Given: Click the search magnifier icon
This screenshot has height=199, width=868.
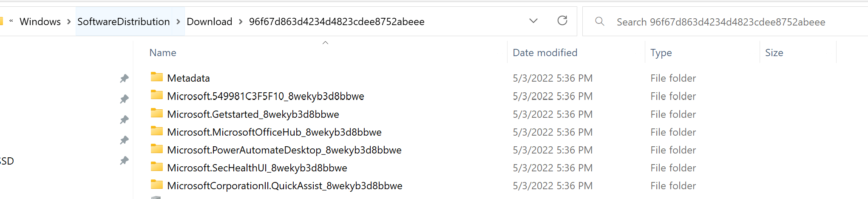Looking at the screenshot, I should (x=599, y=21).
